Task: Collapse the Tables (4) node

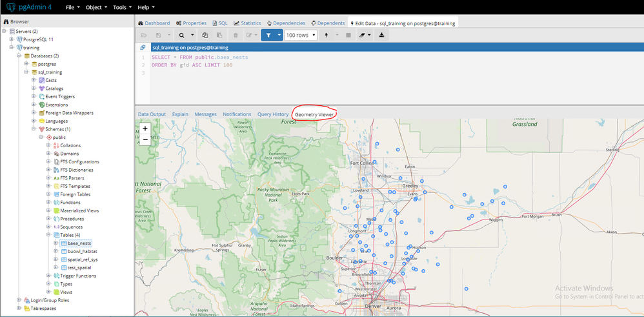Action: [49, 235]
